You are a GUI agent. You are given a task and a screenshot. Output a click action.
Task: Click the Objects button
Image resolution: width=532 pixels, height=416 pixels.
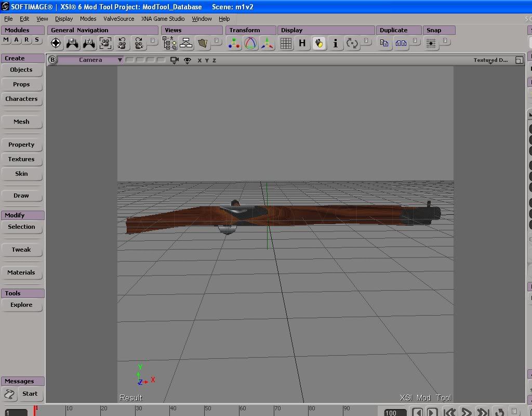(x=22, y=70)
